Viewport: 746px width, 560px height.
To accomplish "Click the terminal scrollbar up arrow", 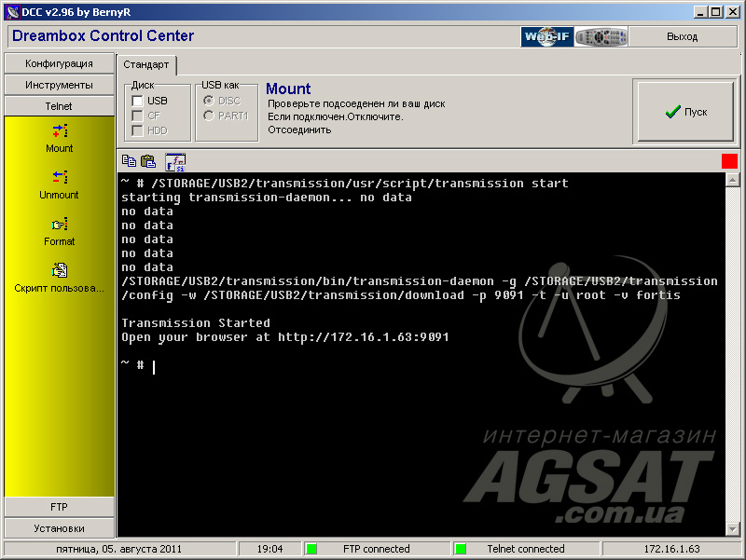I will [732, 180].
